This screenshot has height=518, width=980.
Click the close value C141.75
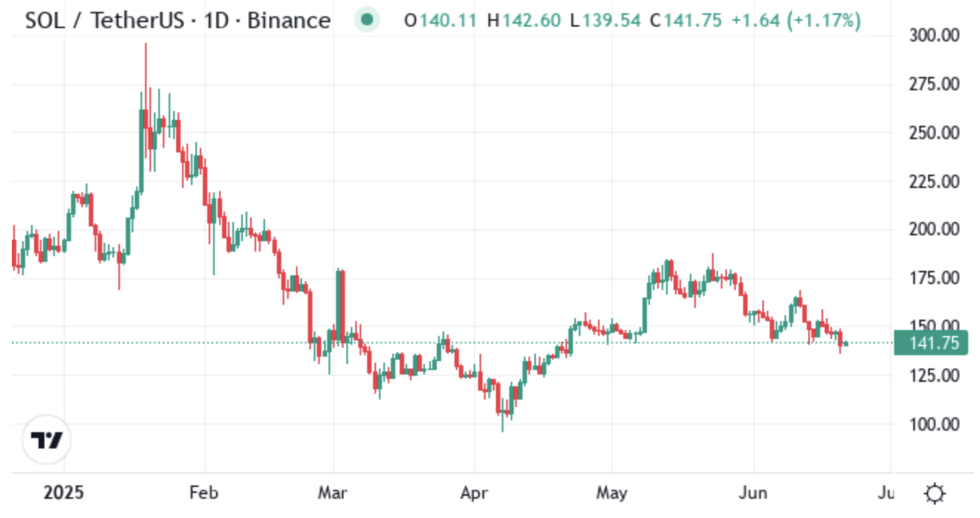[685, 21]
